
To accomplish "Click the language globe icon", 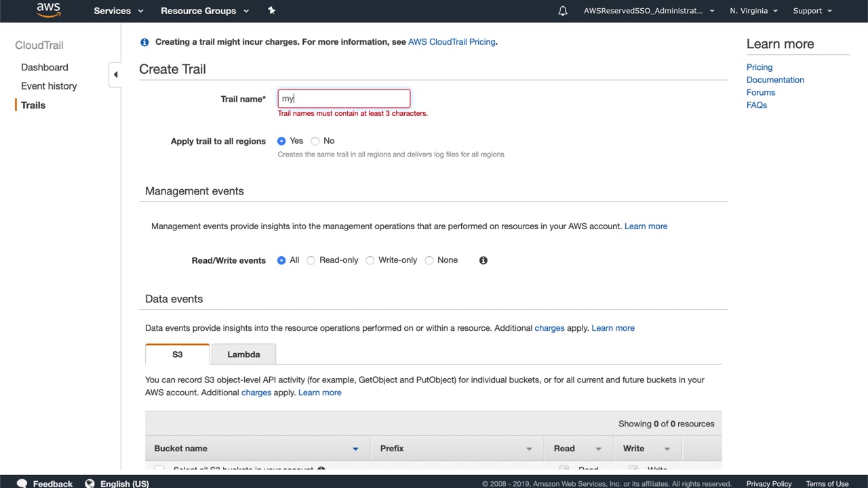I will click(x=90, y=483).
